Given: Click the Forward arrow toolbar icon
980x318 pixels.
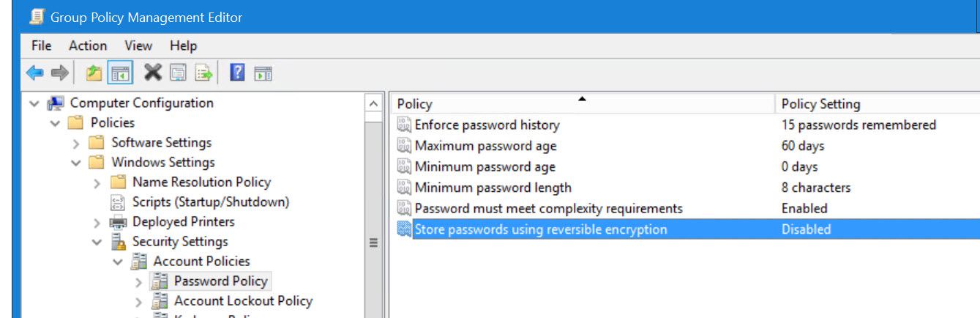Looking at the screenshot, I should click(59, 73).
